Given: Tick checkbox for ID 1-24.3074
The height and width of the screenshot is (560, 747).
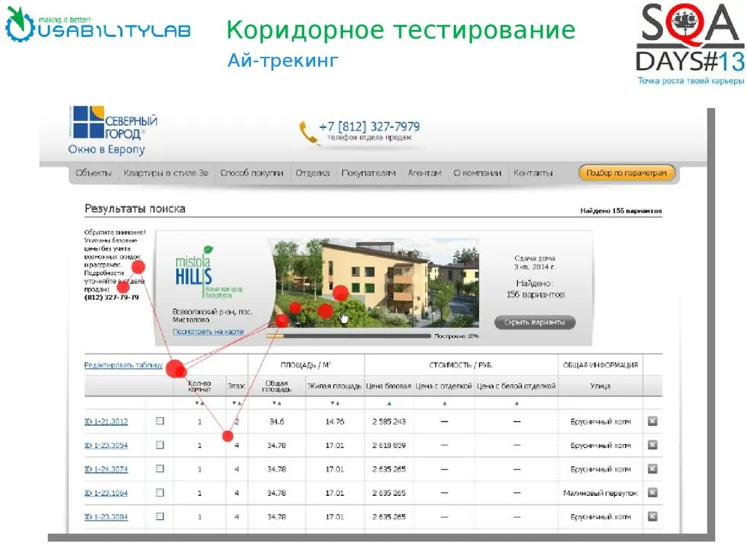Looking at the screenshot, I should click(160, 469).
